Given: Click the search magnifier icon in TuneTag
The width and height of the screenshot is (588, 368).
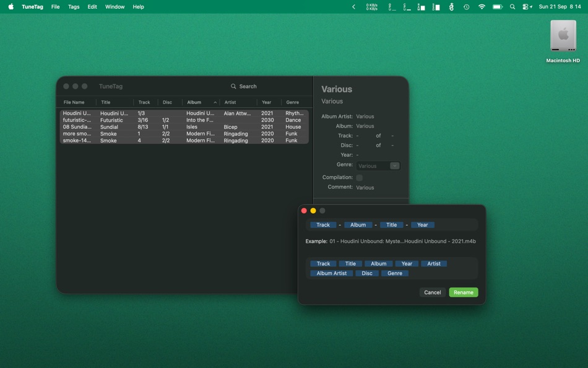Looking at the screenshot, I should tap(233, 86).
